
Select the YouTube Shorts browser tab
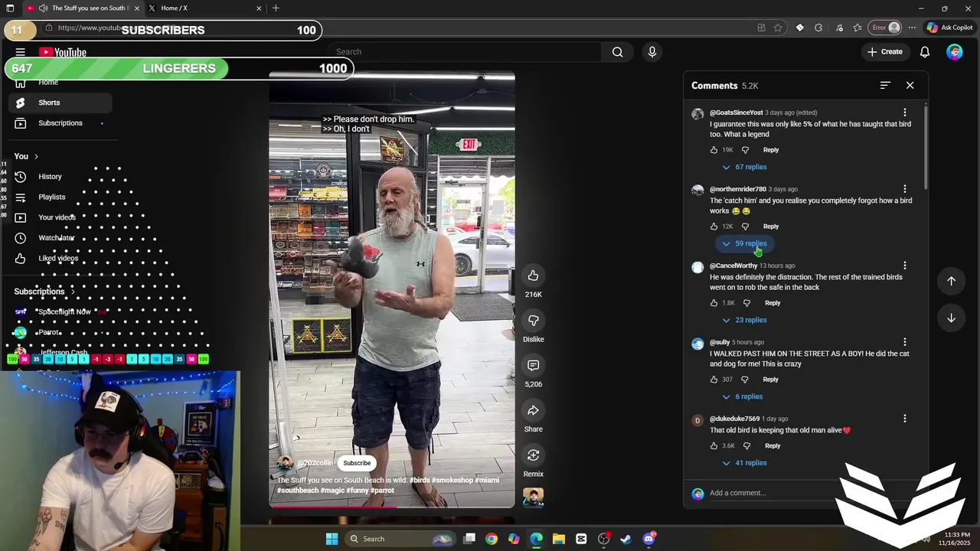tap(83, 8)
